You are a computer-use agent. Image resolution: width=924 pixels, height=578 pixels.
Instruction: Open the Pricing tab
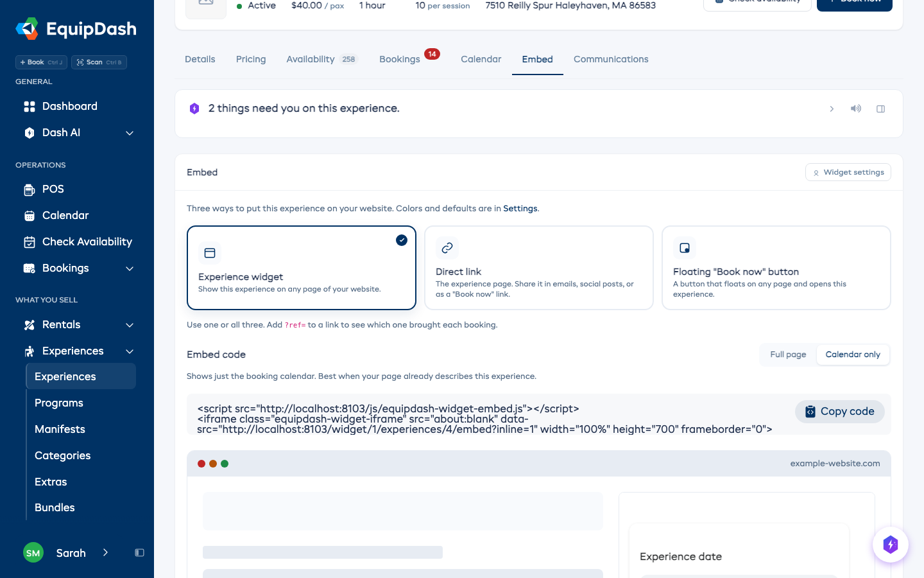tap(251, 59)
